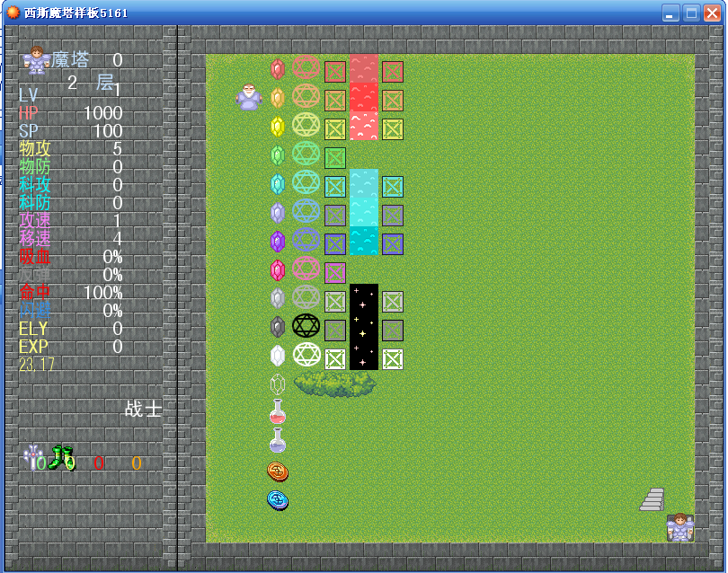728x573 pixels.
Task: Grab the green gem
Action: coord(278,155)
